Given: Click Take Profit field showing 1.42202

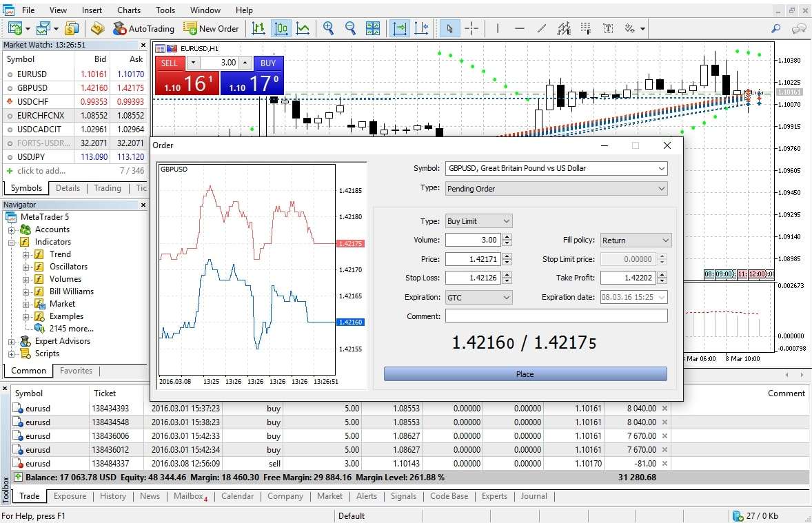Looking at the screenshot, I should point(628,278).
